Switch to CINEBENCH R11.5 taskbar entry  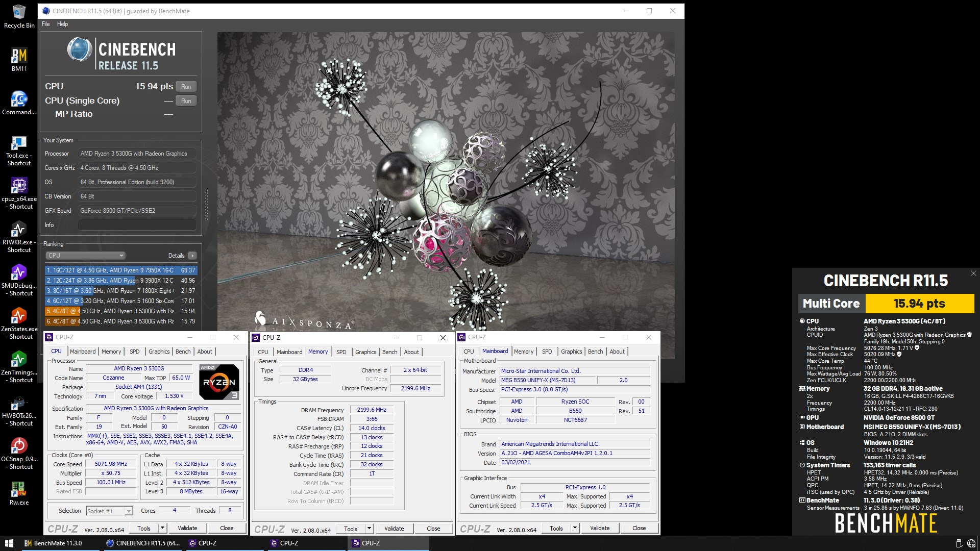(143, 543)
